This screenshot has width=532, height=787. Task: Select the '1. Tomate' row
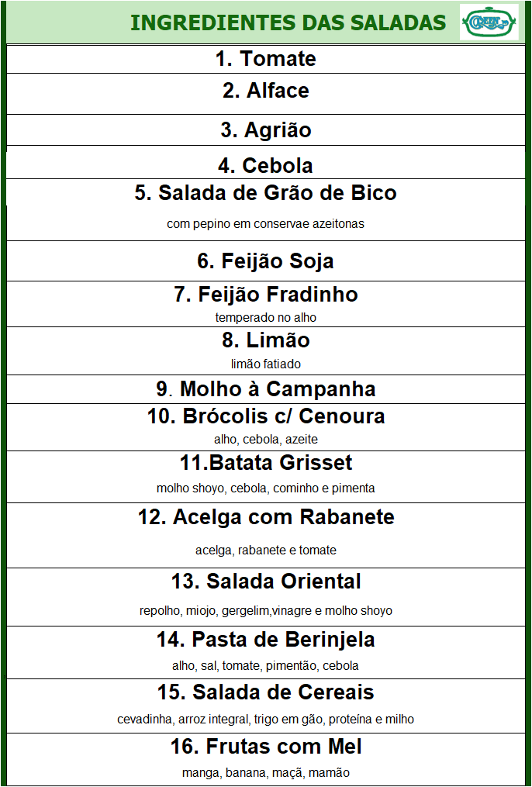[265, 59]
